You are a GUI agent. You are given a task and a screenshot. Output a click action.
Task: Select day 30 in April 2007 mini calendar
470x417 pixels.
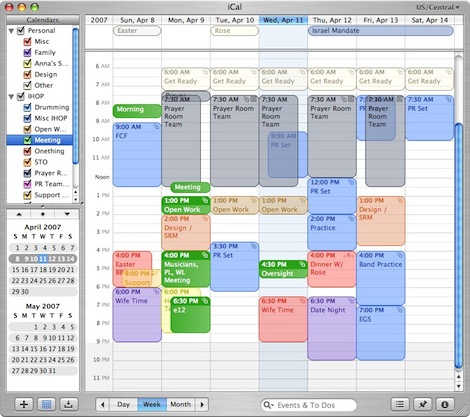coord(25,292)
